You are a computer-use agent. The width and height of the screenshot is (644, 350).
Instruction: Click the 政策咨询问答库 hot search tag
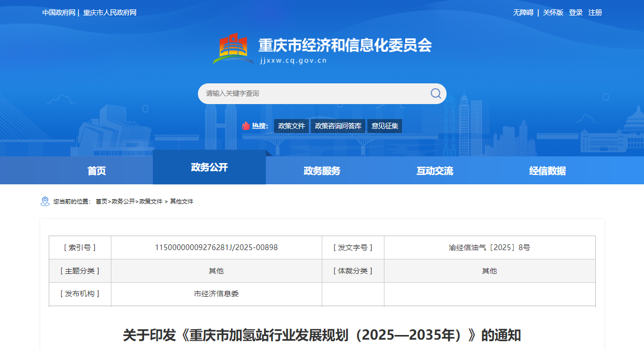(338, 126)
